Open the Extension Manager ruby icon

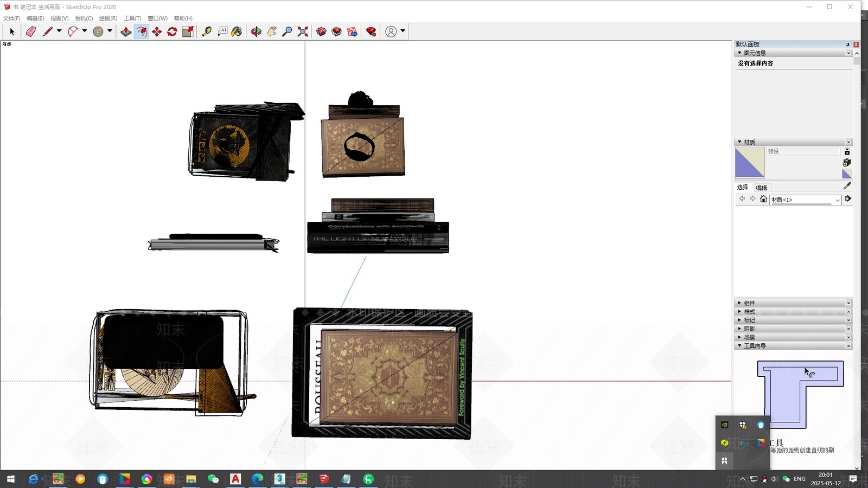coord(371,32)
